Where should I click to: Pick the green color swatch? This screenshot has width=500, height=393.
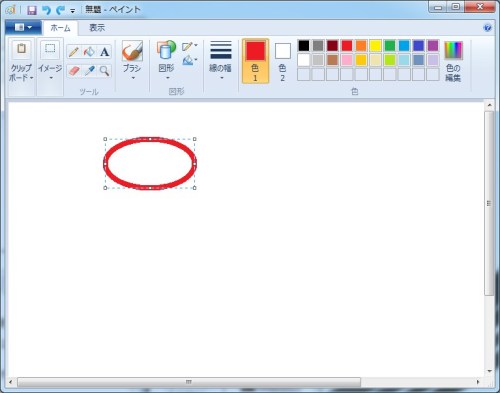pos(390,46)
